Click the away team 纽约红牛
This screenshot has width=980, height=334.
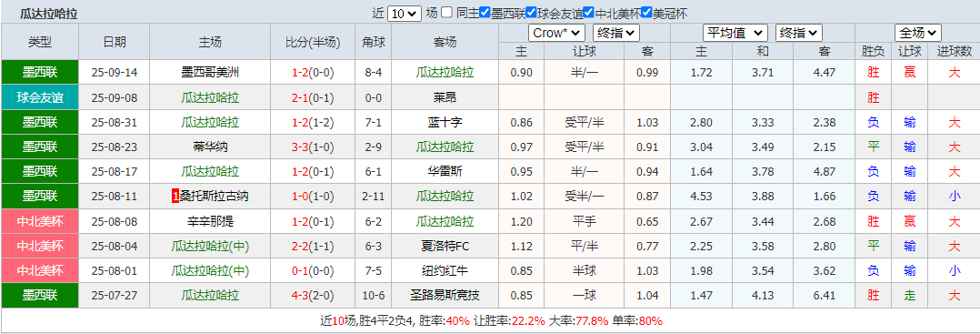445,271
